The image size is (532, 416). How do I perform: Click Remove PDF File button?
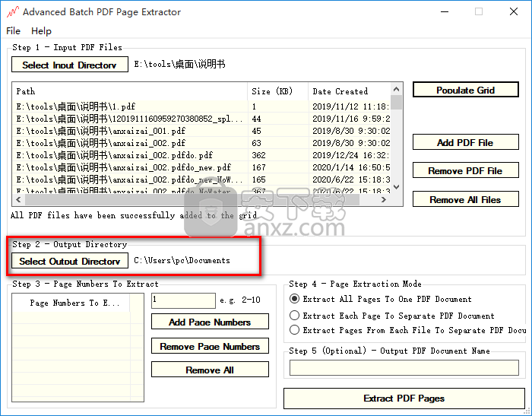coord(465,170)
